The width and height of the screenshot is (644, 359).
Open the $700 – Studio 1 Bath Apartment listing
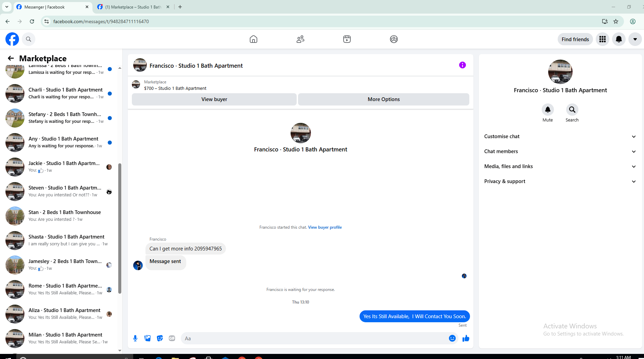coord(175,88)
